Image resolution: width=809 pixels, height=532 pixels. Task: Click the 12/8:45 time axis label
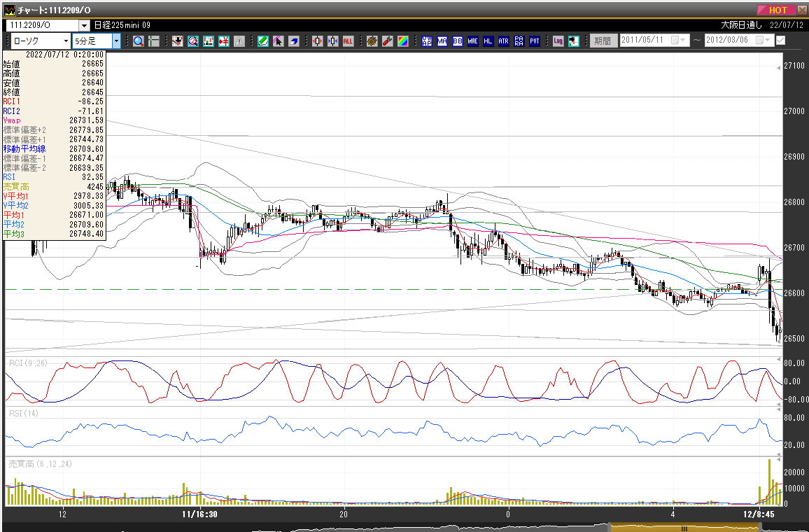(759, 514)
